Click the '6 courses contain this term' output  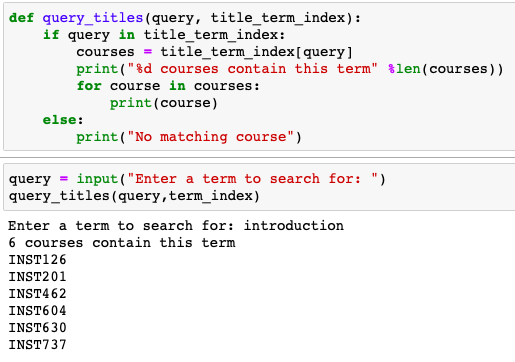(x=122, y=243)
